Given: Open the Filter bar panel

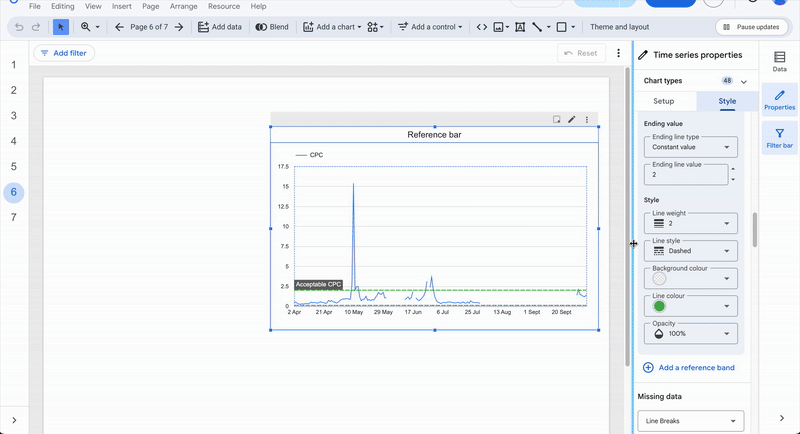Looking at the screenshot, I should click(779, 138).
